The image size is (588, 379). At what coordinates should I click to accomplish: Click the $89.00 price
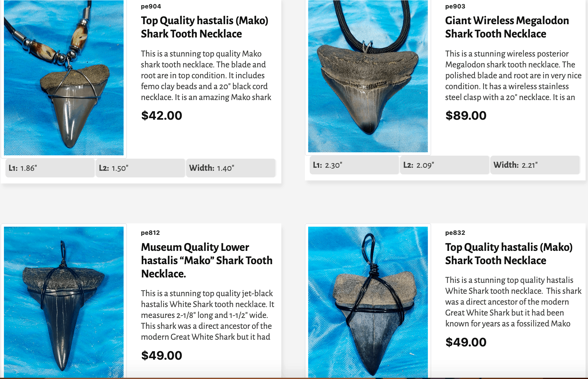[x=466, y=115]
